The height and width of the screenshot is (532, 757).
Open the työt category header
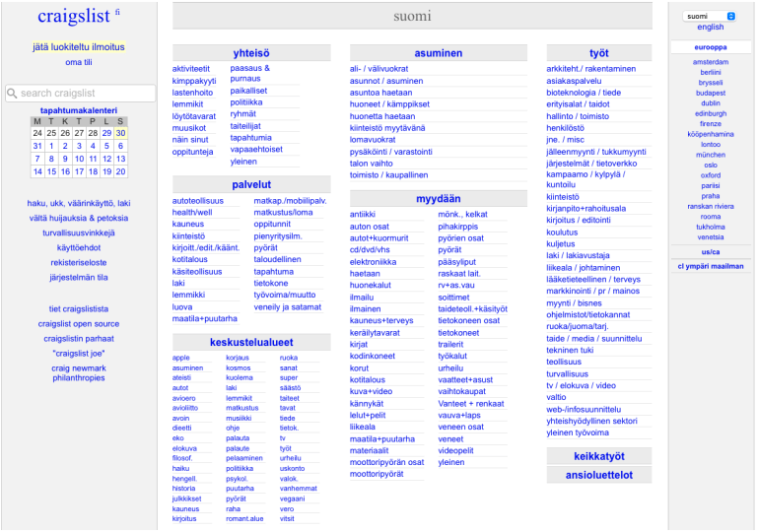(x=599, y=53)
